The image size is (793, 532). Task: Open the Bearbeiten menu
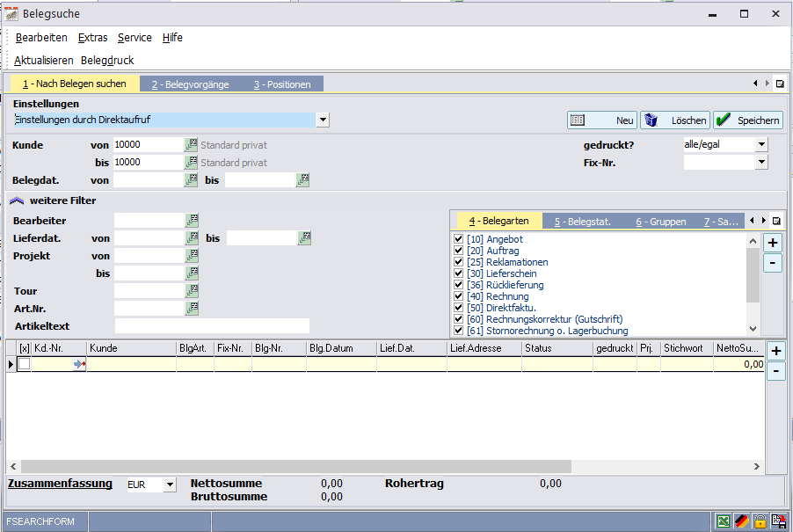pos(41,38)
